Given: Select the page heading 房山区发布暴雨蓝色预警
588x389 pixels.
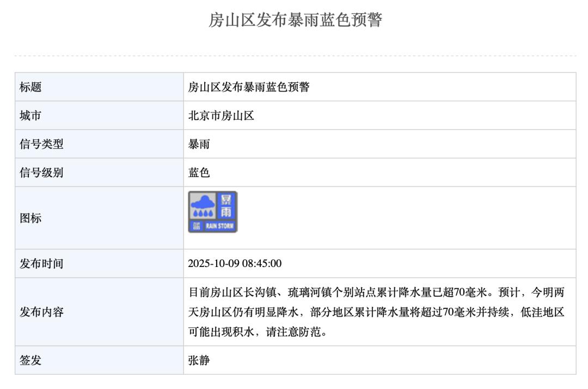Looking at the screenshot, I should coord(295,20).
